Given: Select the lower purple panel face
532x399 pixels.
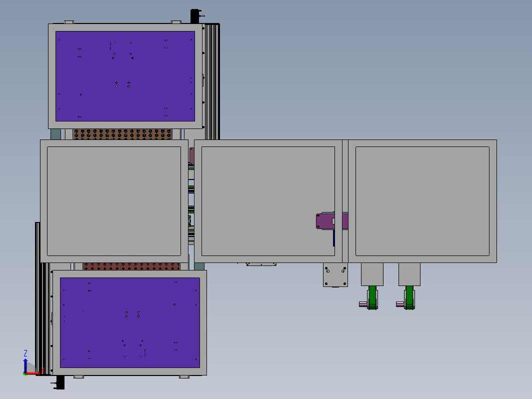Looking at the screenshot, I should click(130, 322).
